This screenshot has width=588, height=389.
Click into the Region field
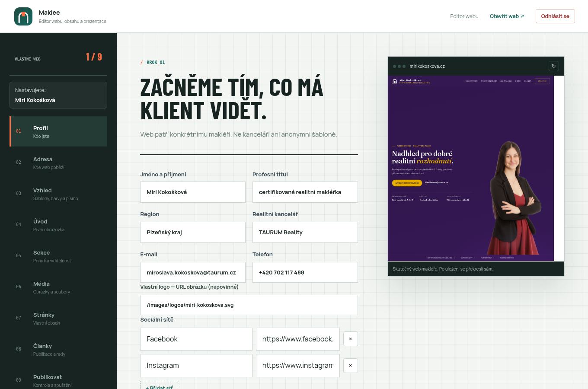click(x=193, y=232)
